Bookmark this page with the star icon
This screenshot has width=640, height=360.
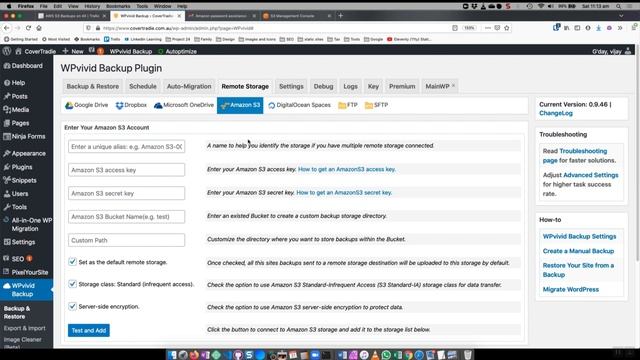coord(507,28)
